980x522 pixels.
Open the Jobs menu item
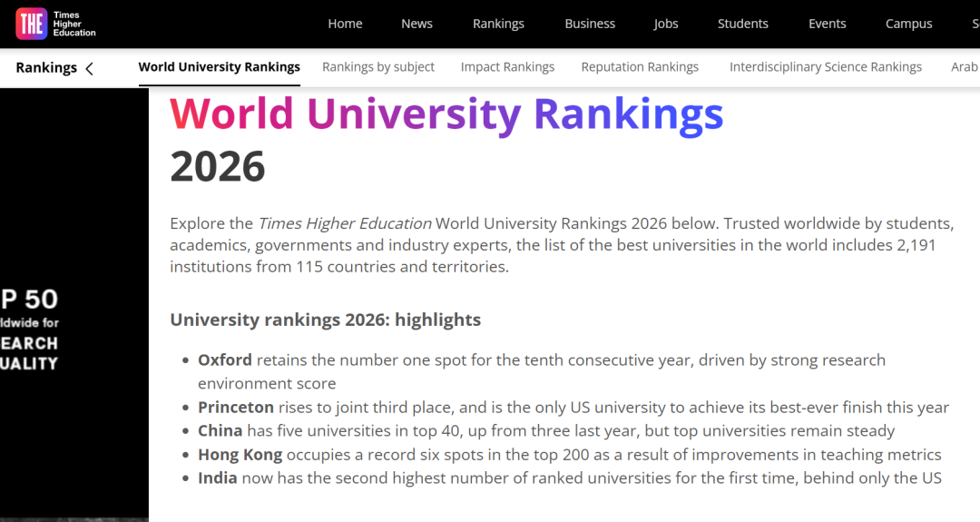pyautogui.click(x=666, y=24)
